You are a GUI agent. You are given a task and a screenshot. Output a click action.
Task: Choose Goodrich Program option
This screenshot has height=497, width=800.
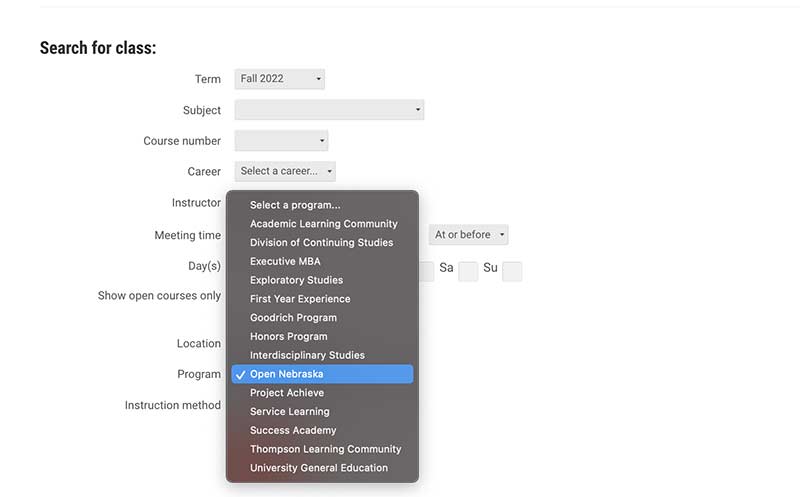(x=322, y=318)
